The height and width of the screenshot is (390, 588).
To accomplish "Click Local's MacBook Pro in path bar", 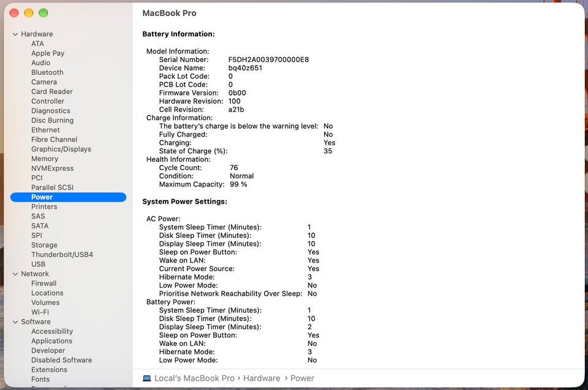I will [194, 378].
